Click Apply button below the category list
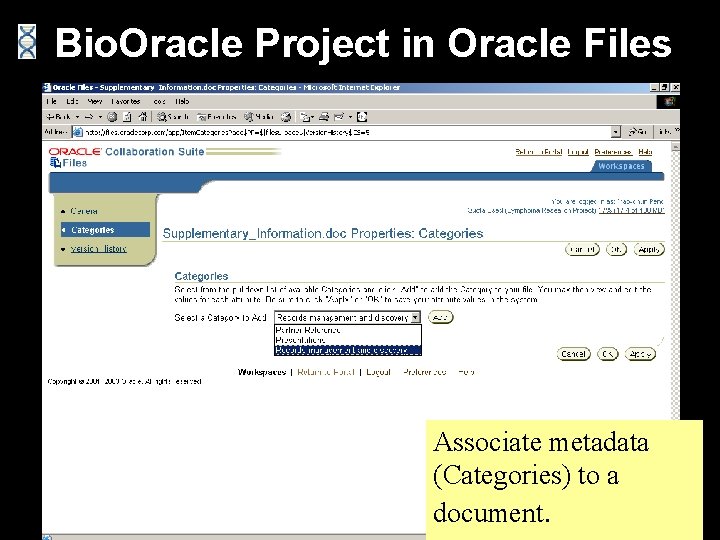The image size is (720, 540). click(x=640, y=354)
